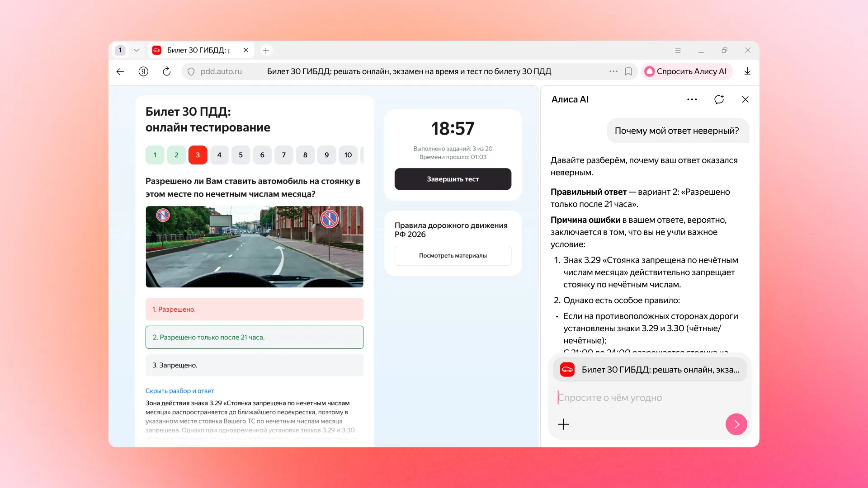Click the shield icon in the address bar

pyautogui.click(x=192, y=71)
